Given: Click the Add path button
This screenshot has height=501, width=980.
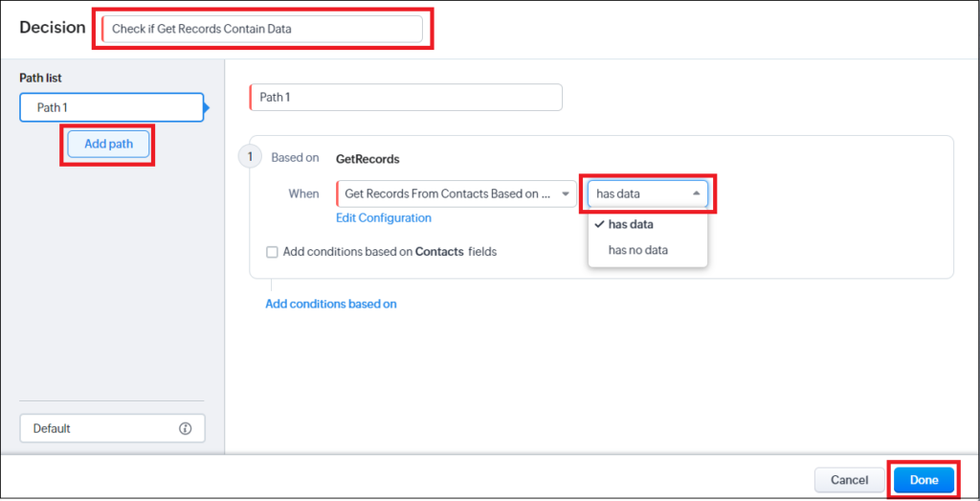Looking at the screenshot, I should tap(108, 144).
